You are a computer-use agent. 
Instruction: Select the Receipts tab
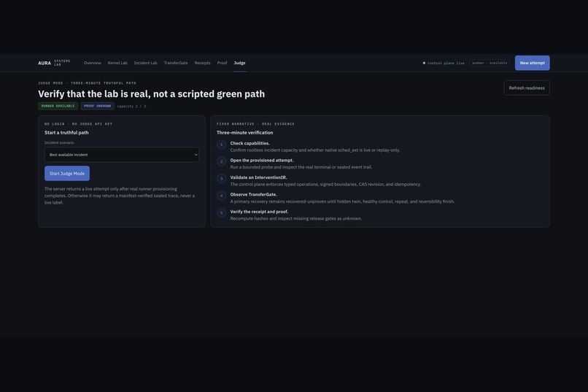[203, 63]
